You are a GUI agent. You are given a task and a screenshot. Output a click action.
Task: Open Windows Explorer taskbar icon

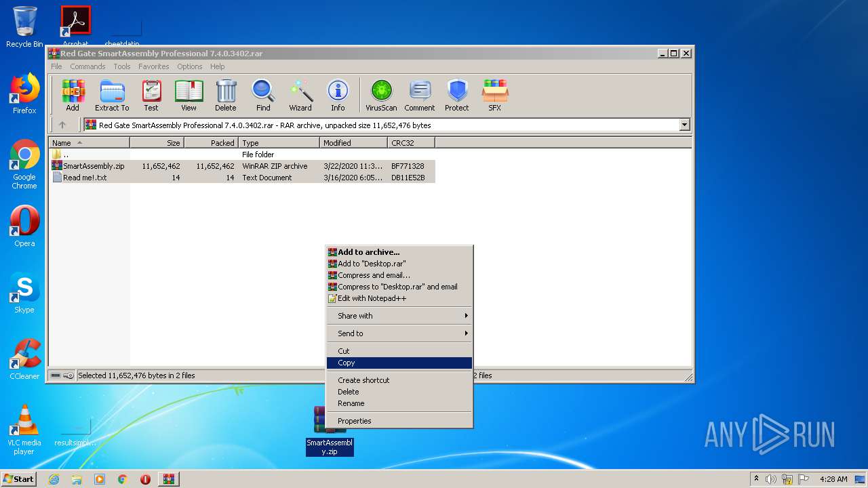coord(77,479)
